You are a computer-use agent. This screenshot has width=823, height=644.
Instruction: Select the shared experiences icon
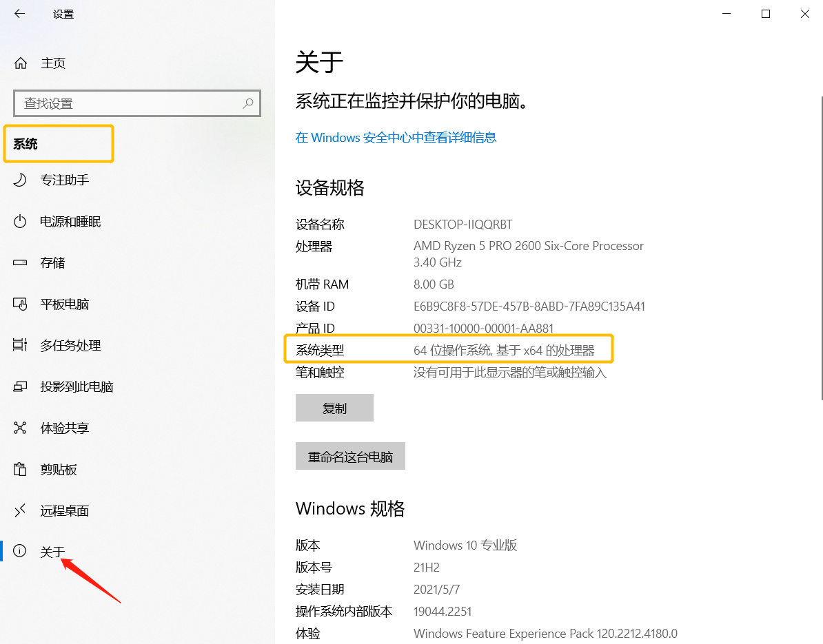pos(20,428)
